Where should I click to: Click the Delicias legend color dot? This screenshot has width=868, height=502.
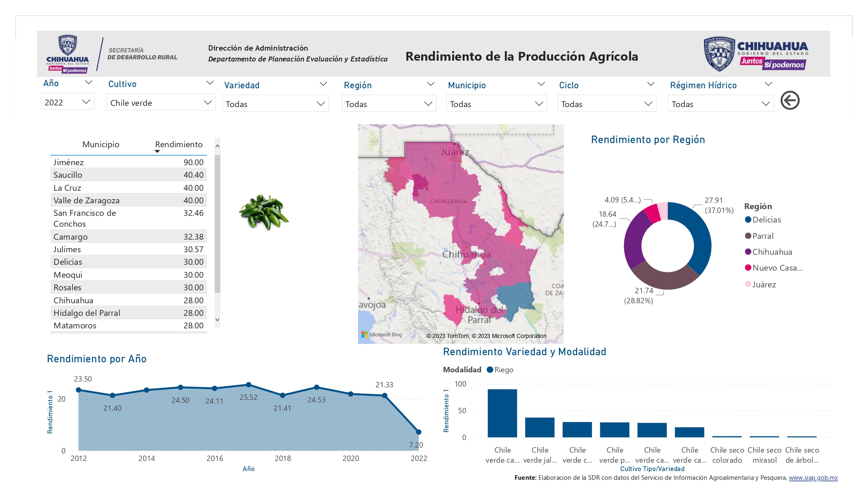[748, 220]
